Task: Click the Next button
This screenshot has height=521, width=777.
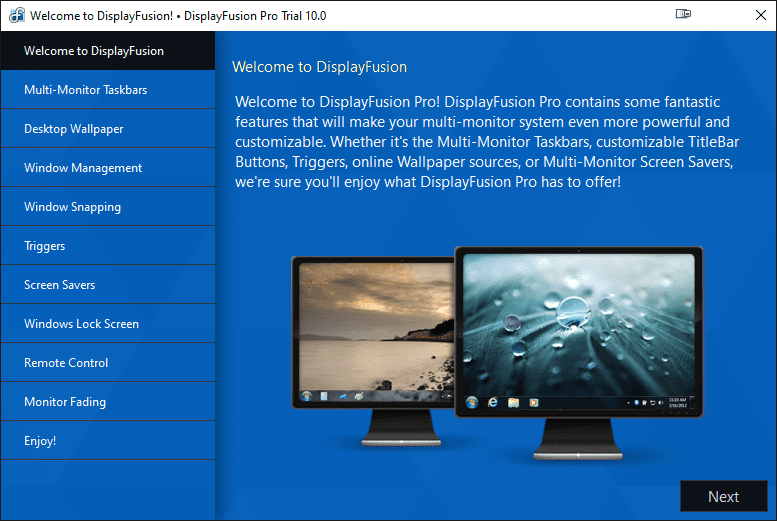Action: coord(723,496)
